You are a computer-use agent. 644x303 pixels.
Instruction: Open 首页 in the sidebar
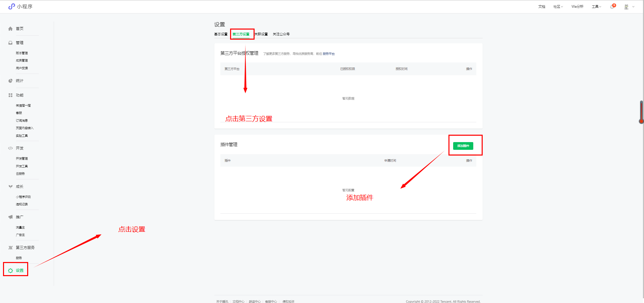tap(20, 29)
